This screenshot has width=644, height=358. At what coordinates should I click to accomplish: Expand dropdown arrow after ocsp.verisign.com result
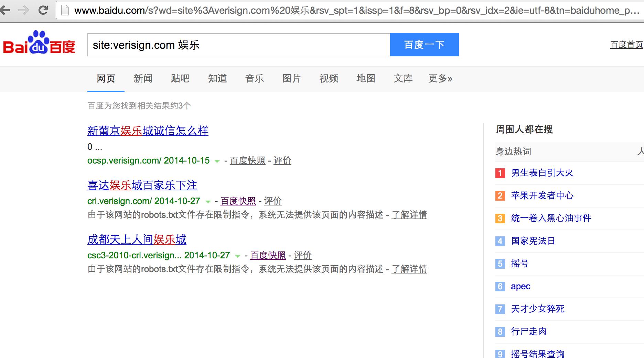point(217,161)
